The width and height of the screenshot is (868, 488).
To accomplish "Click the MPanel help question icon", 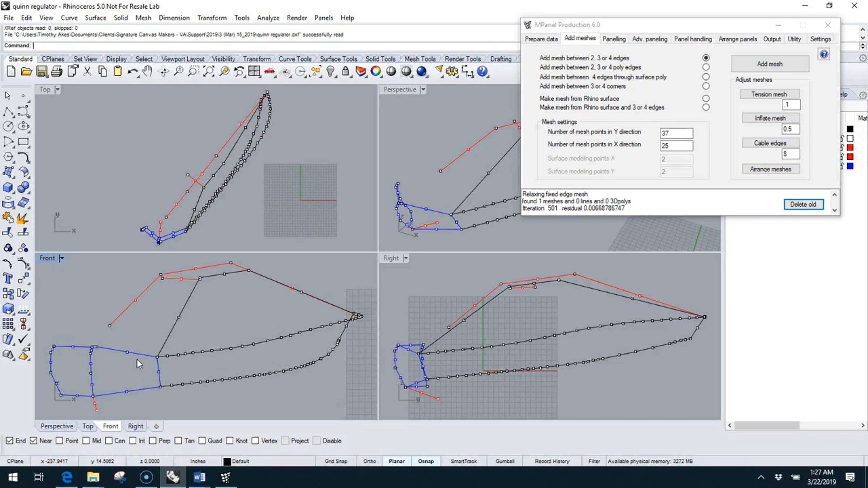I will point(824,55).
